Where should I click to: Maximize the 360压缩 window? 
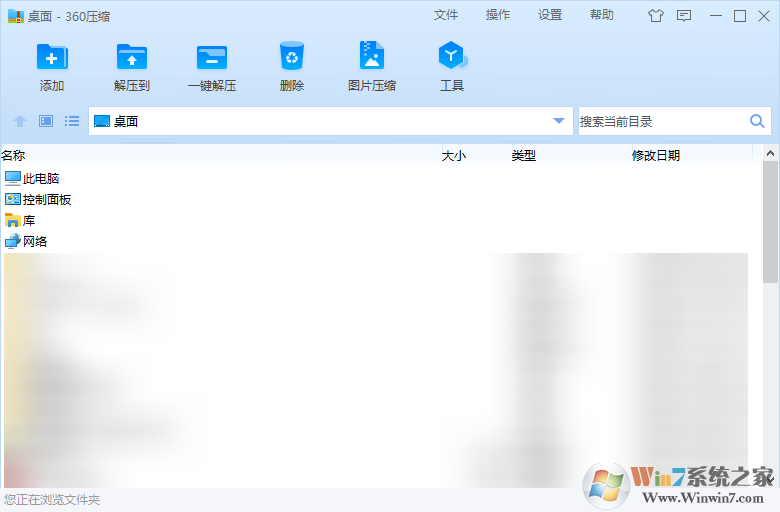click(x=740, y=16)
